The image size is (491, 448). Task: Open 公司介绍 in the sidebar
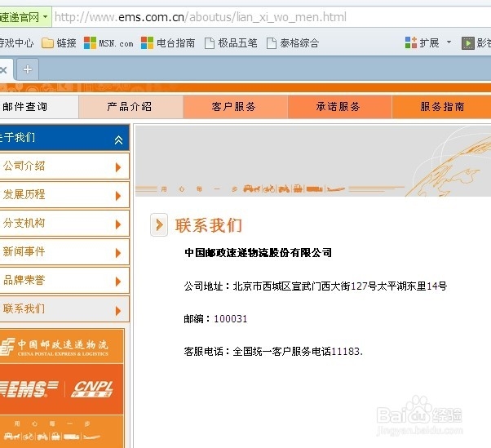(x=64, y=166)
